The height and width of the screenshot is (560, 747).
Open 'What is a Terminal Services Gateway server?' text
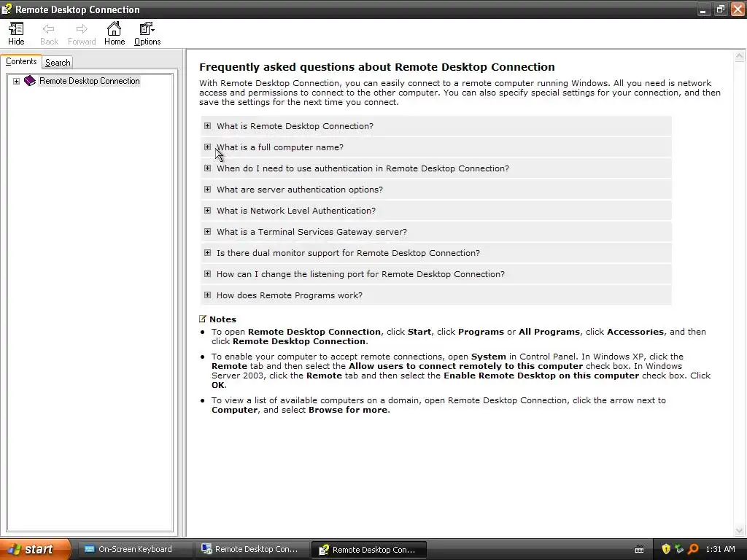[312, 232]
